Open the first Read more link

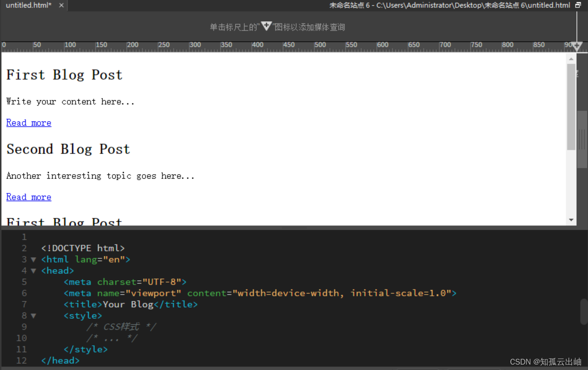tap(29, 123)
